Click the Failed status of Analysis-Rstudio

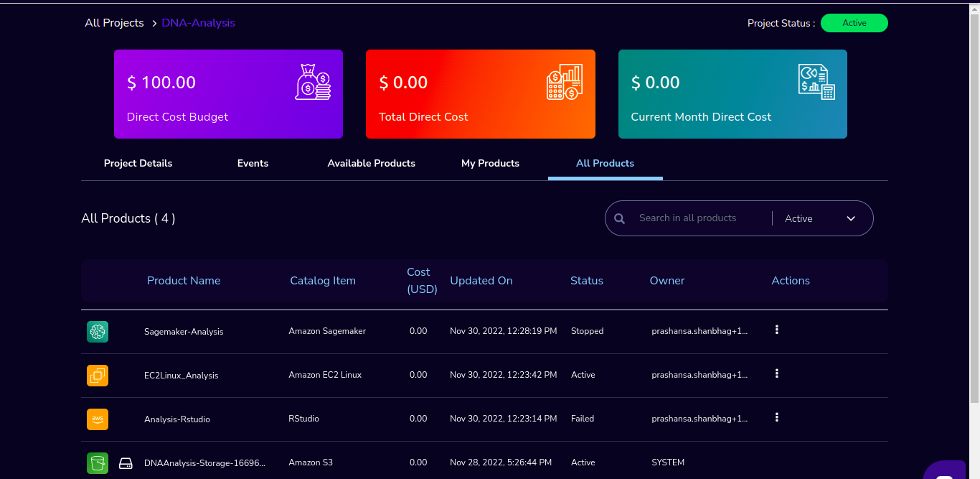point(583,419)
